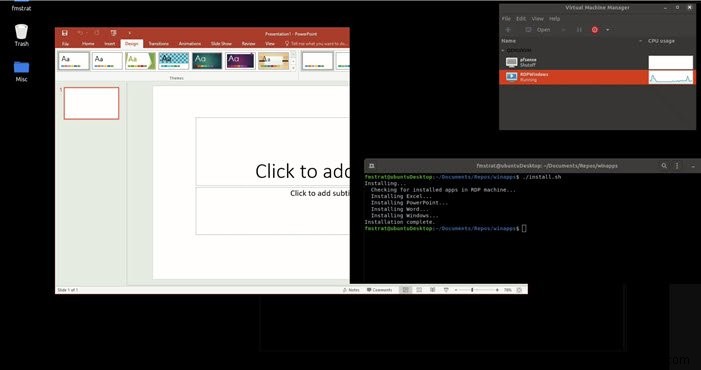701x370 pixels.
Task: Click Themes gallery scroll-up arrow
Action: [x=293, y=54]
